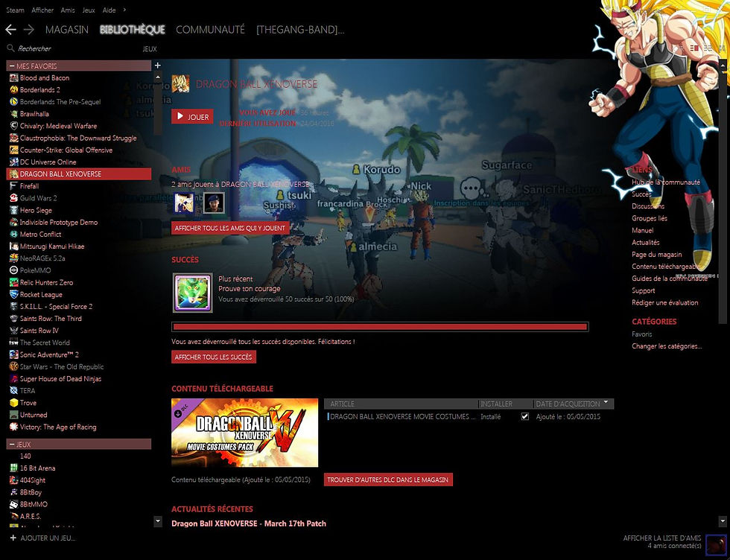Expand the menu overflow chevron after Aide
This screenshot has height=560, width=730.
click(124, 10)
